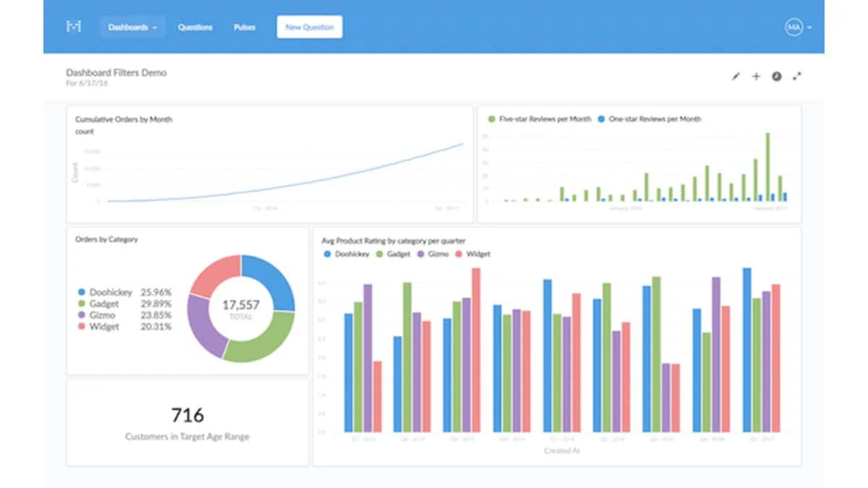This screenshot has width=868, height=488.
Task: Click the 'For 6/17/16' description text
Action: (87, 84)
